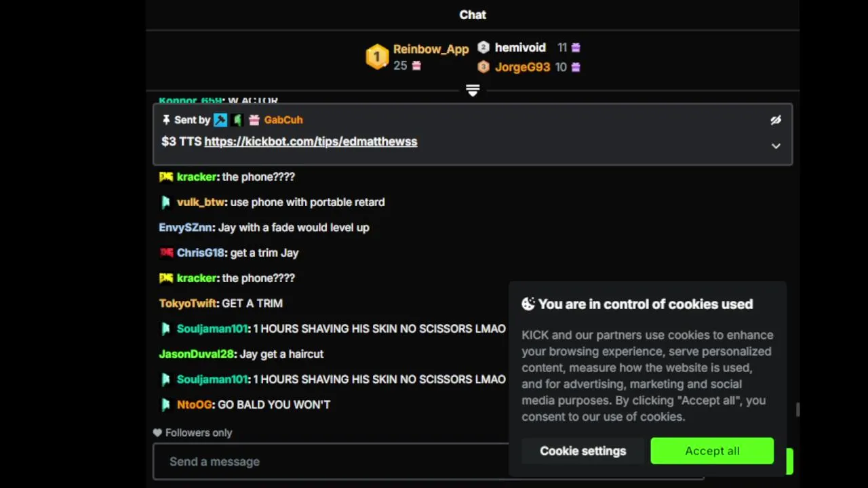Click the chat scrollbar thumb at the right edge

[797, 410]
